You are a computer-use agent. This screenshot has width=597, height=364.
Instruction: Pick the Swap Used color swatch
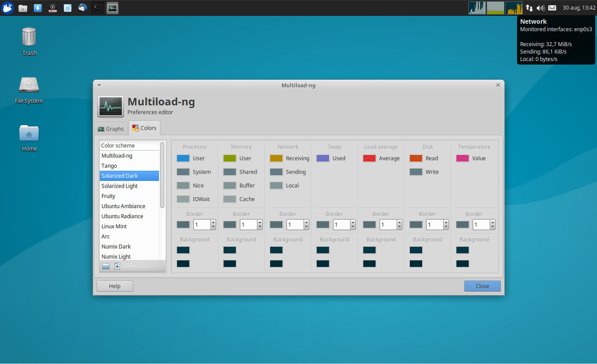click(323, 158)
